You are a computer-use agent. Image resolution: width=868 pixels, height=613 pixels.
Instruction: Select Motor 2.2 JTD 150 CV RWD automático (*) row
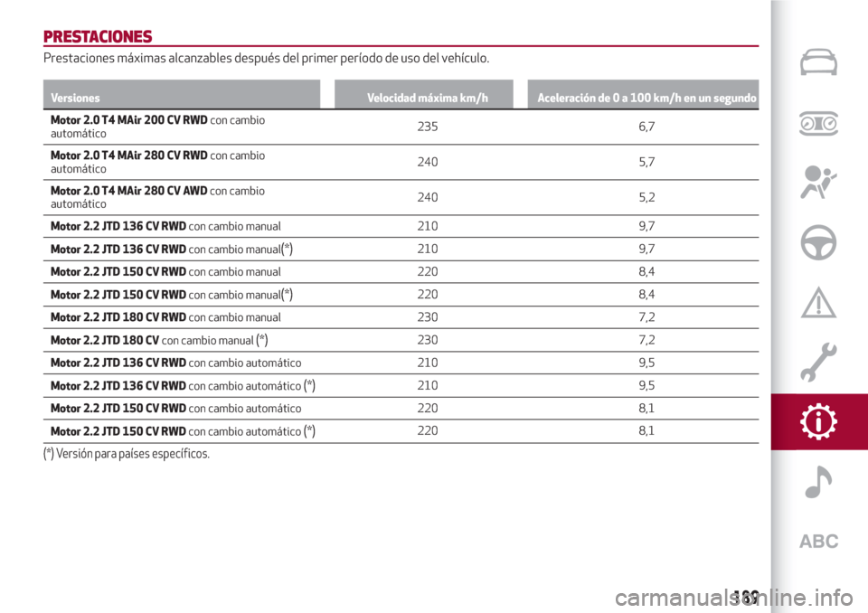click(x=401, y=430)
